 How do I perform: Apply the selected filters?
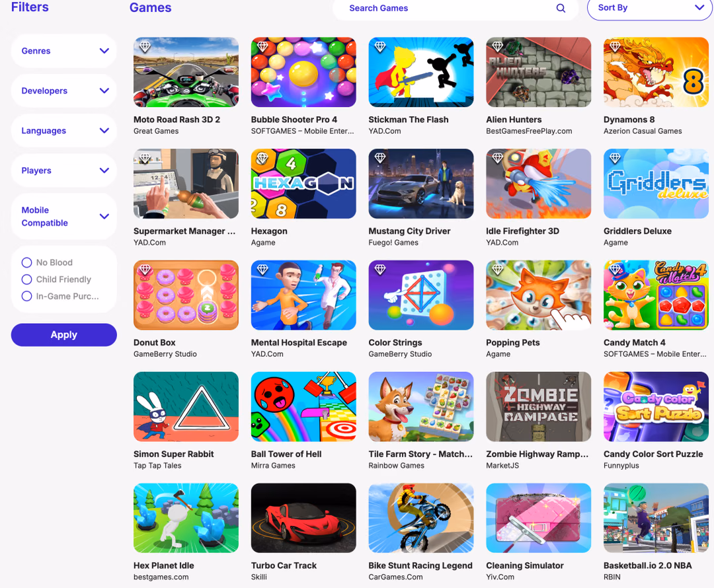click(63, 335)
